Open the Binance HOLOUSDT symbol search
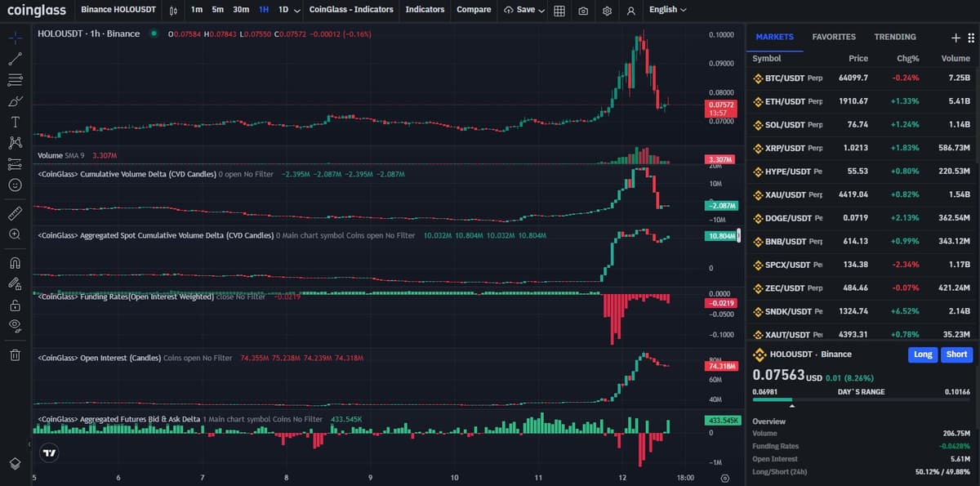This screenshot has width=980, height=486. pos(118,10)
